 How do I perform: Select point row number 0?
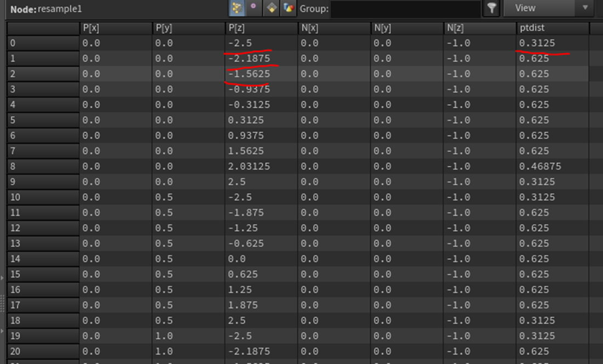coord(43,43)
